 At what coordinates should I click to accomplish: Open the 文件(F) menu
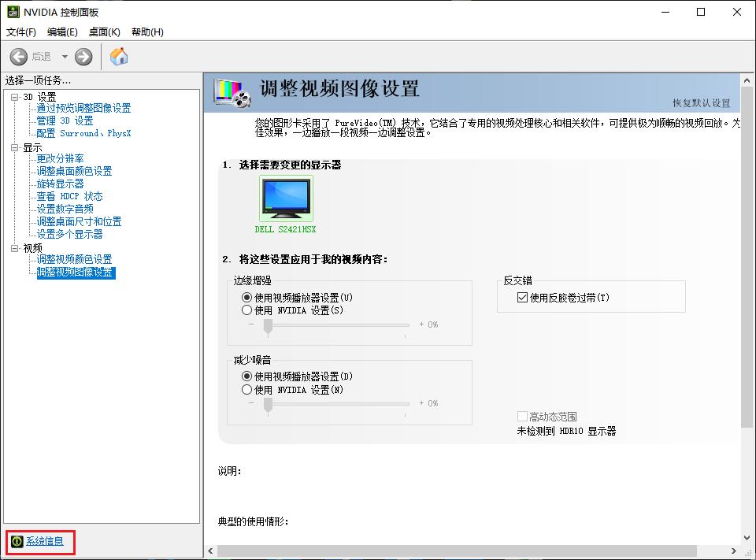20,32
